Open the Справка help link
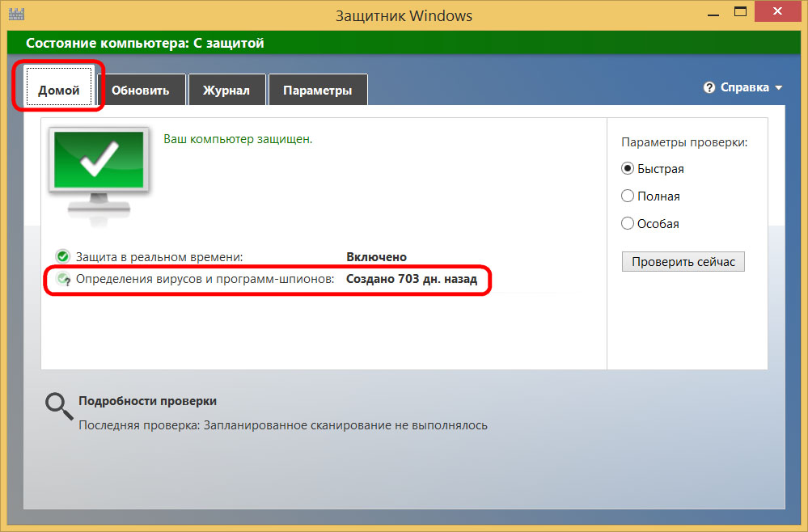This screenshot has width=808, height=532. [745, 87]
